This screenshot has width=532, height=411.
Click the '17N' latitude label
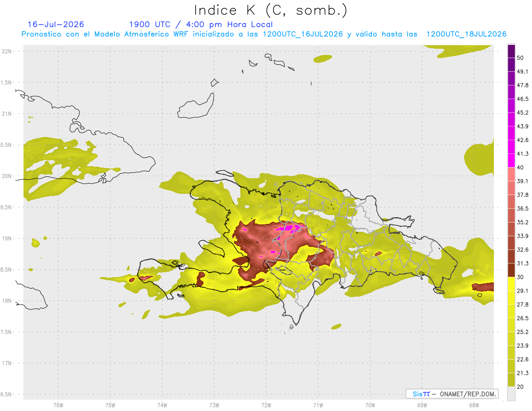coord(7,363)
